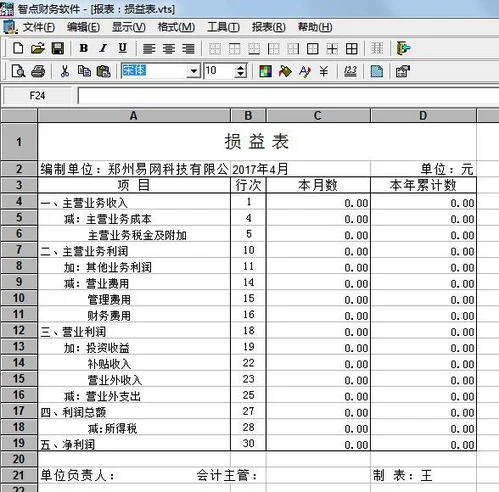Copy the selected cells

[84, 71]
